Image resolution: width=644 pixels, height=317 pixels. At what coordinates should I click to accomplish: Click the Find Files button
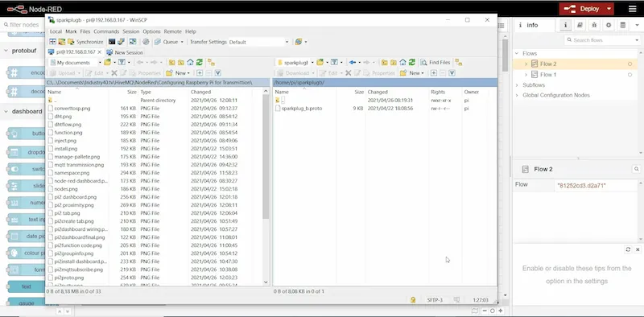coord(436,63)
